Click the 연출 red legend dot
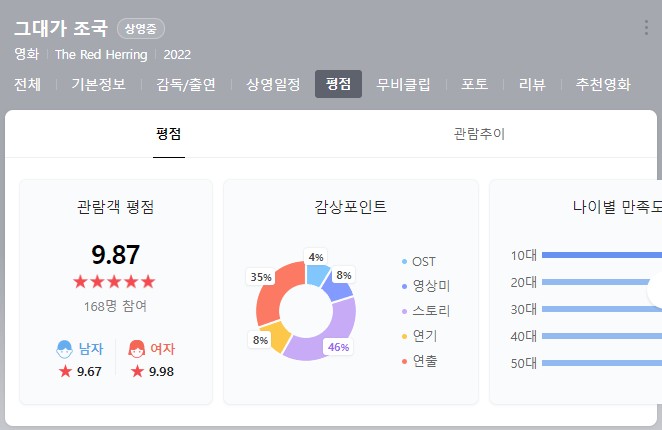662x430 pixels. coord(404,360)
